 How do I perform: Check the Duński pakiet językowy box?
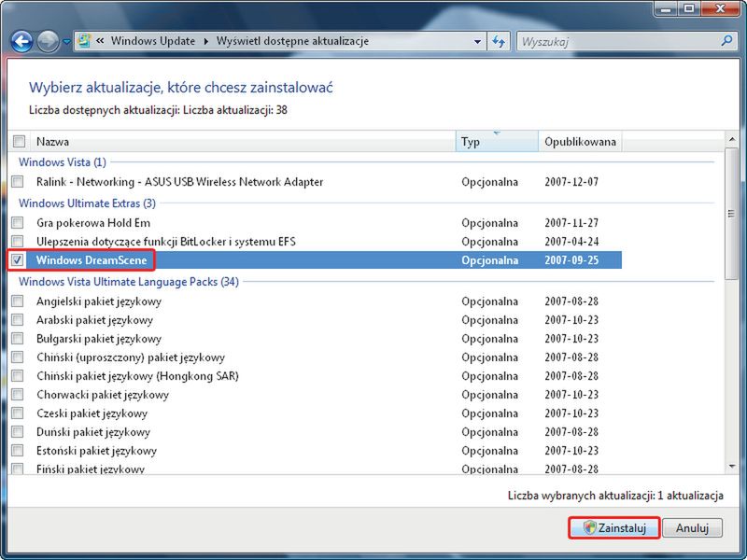[18, 431]
